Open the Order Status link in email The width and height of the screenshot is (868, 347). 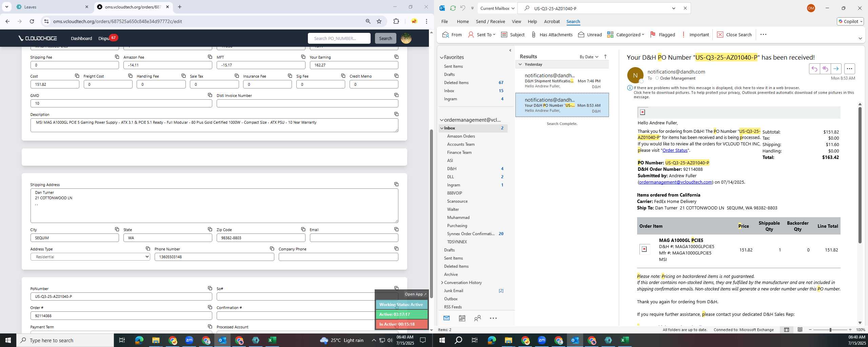(675, 150)
